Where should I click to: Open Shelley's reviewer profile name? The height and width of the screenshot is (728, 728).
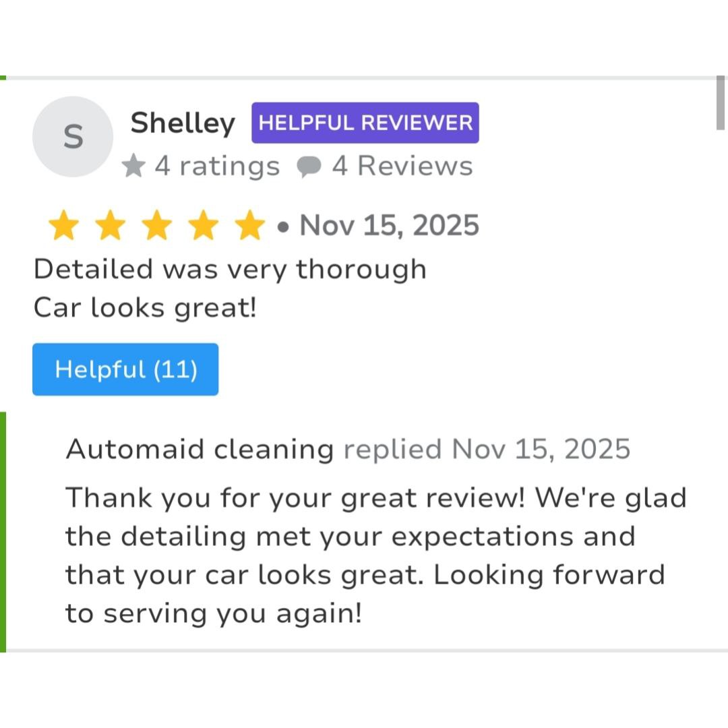click(183, 123)
